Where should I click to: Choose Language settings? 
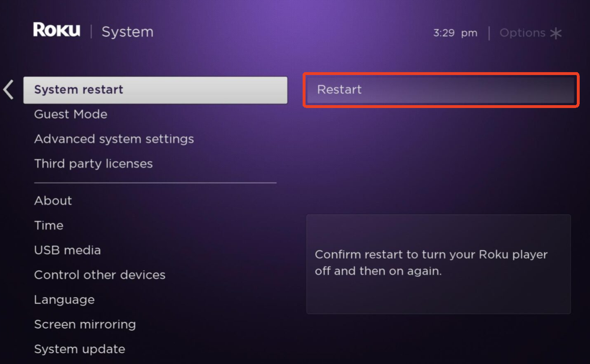(x=64, y=300)
